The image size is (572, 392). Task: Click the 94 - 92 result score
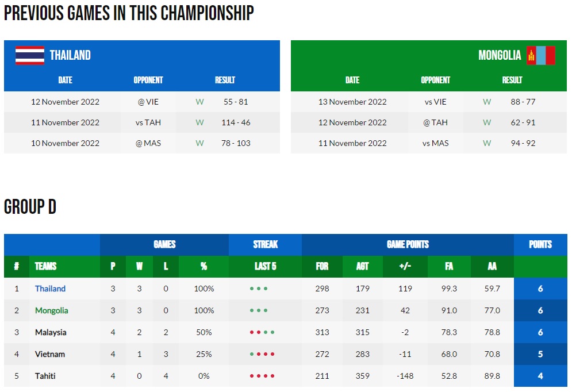[x=523, y=143]
